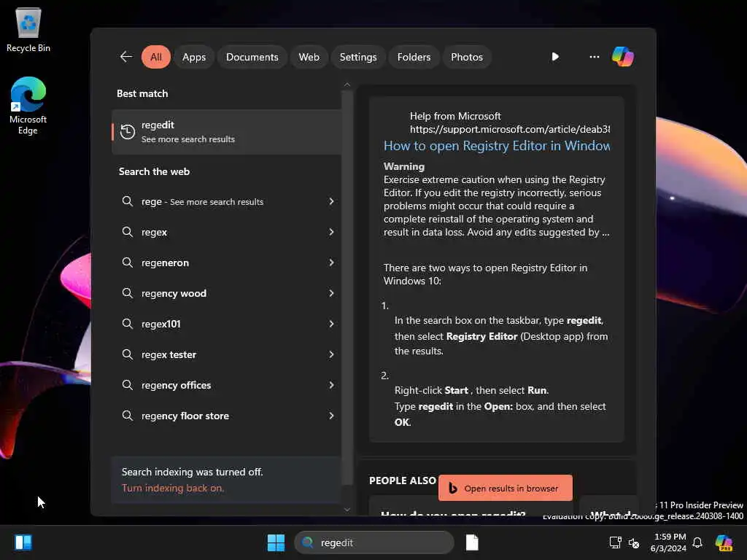This screenshot has height=560, width=747.
Task: Expand the regency floor store suggestion arrow
Action: tap(331, 416)
